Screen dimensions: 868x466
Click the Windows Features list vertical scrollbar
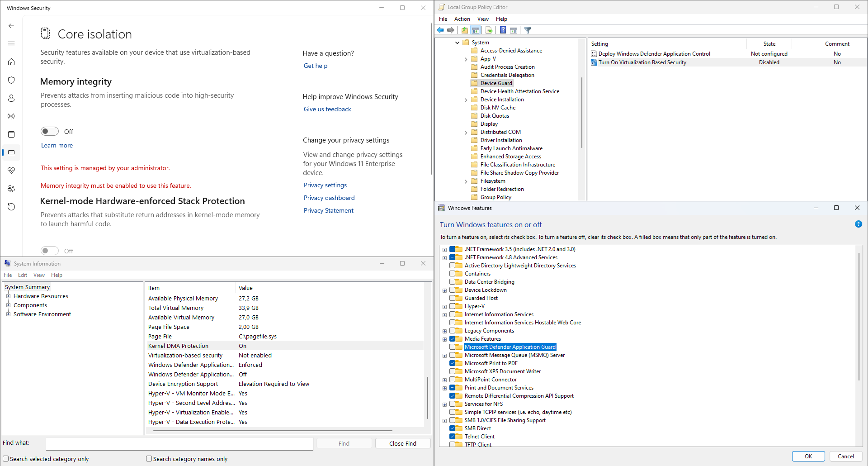pyautogui.click(x=859, y=317)
